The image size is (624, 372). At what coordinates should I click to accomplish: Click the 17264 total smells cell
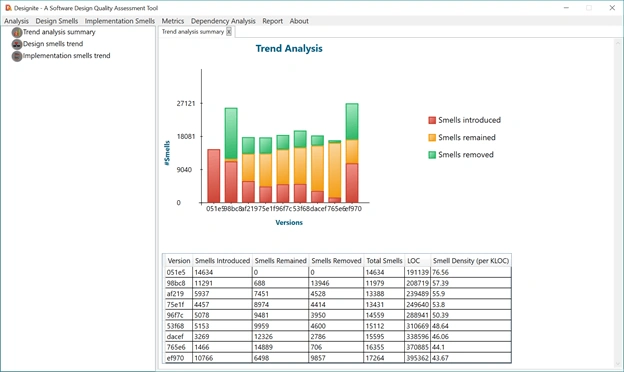click(384, 358)
